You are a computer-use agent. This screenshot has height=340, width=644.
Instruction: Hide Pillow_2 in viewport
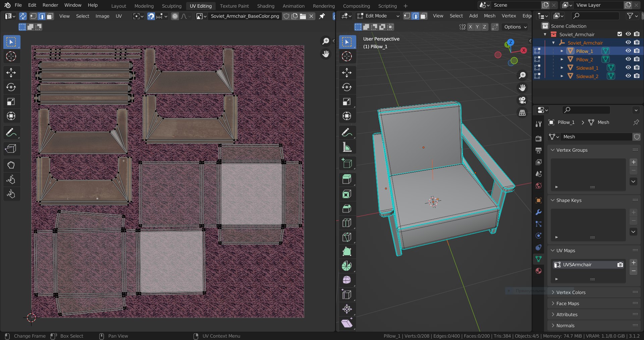point(628,59)
